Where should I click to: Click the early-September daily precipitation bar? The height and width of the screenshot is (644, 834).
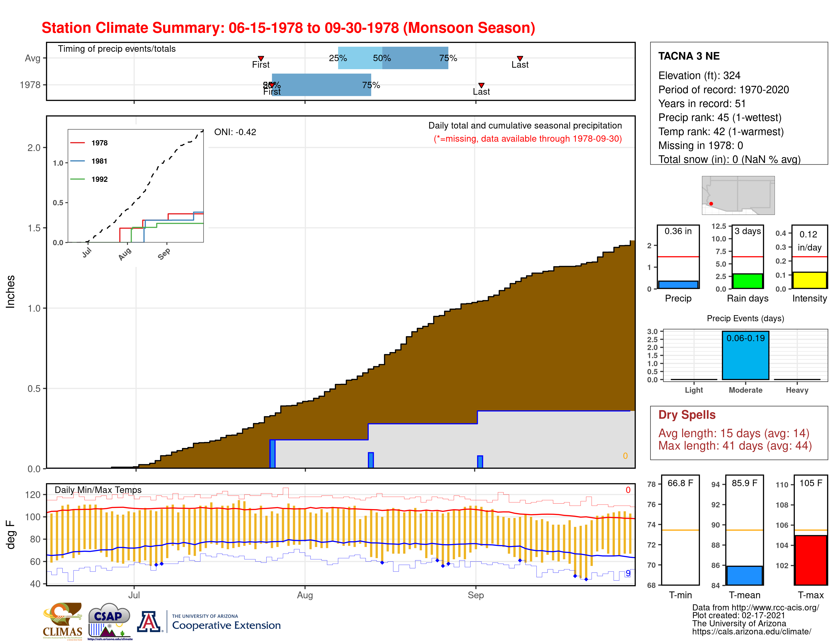pyautogui.click(x=480, y=462)
